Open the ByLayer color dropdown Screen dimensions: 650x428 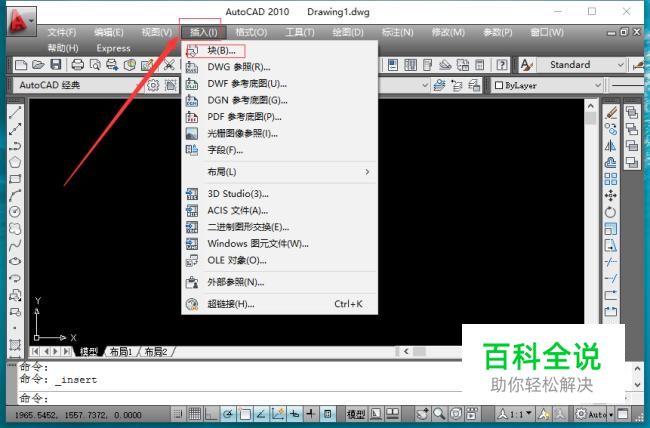click(548, 85)
